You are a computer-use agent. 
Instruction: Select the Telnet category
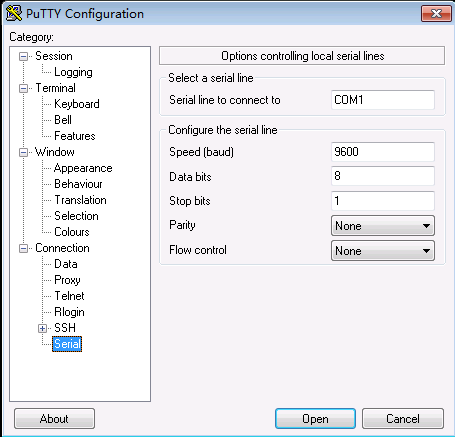tap(69, 296)
